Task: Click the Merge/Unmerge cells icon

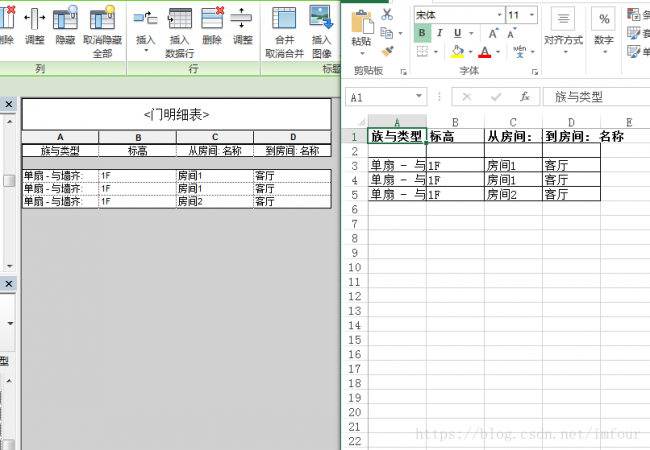Action: [284, 20]
